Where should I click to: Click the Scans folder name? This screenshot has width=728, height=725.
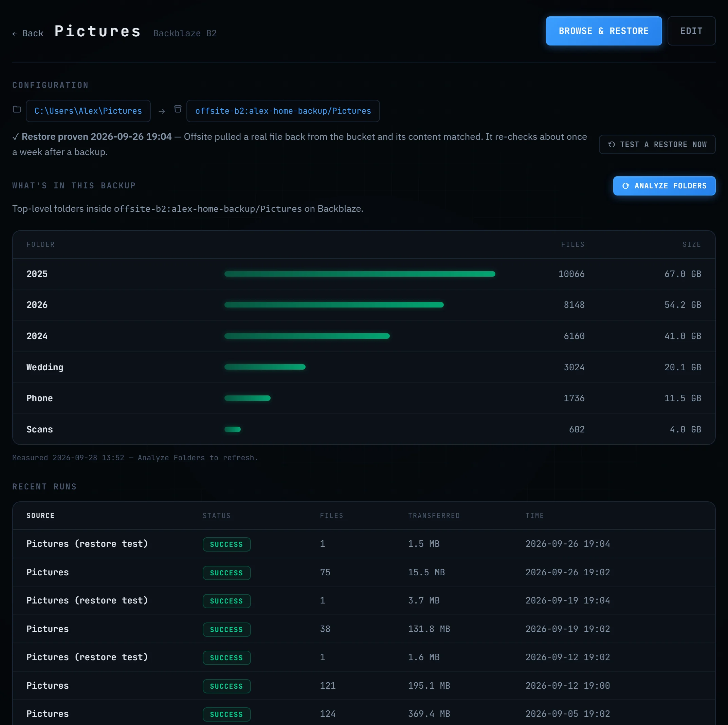[40, 429]
